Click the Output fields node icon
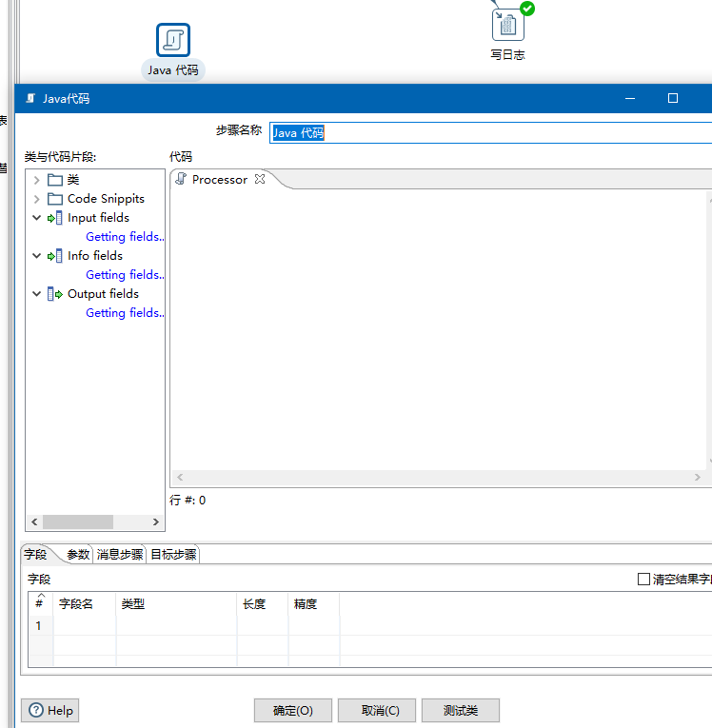 click(55, 294)
